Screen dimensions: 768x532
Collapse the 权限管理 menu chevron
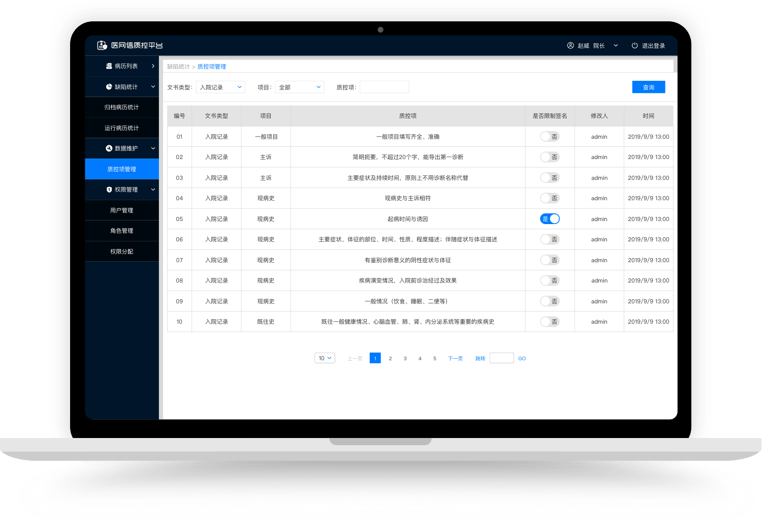pos(153,190)
